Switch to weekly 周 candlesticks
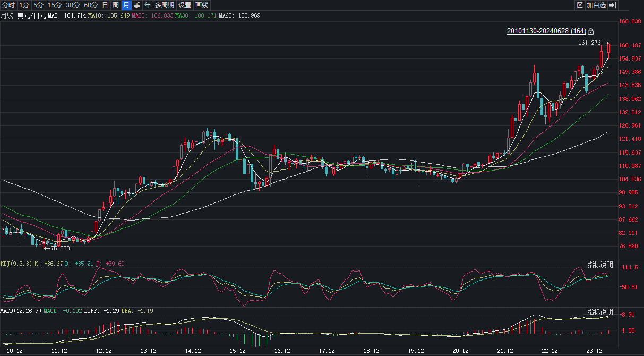The image size is (644, 356). pos(116,5)
